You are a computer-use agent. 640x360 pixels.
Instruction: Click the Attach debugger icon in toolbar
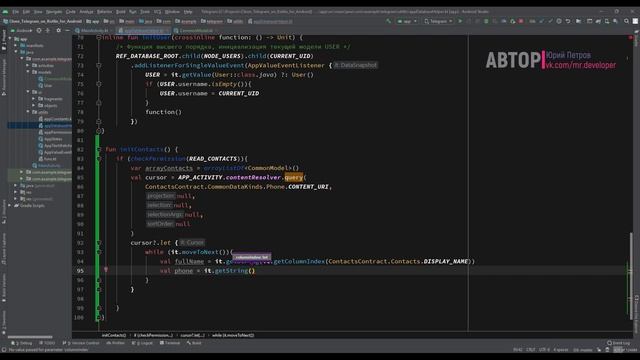point(513,21)
